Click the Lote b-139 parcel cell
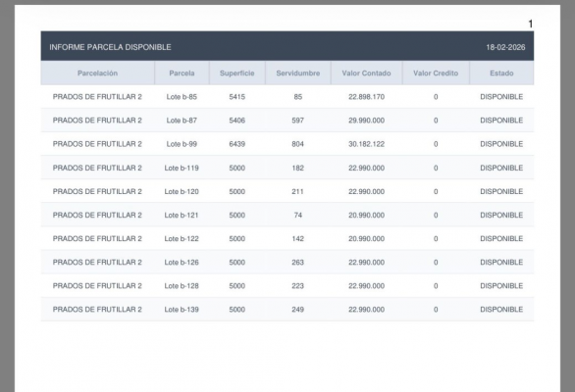This screenshot has height=392, width=575. pos(182,310)
